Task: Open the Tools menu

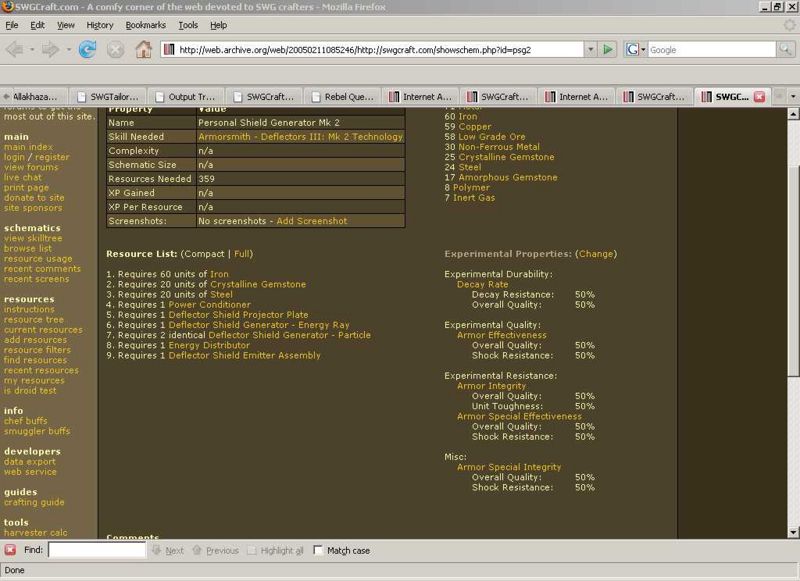Action: (188, 24)
